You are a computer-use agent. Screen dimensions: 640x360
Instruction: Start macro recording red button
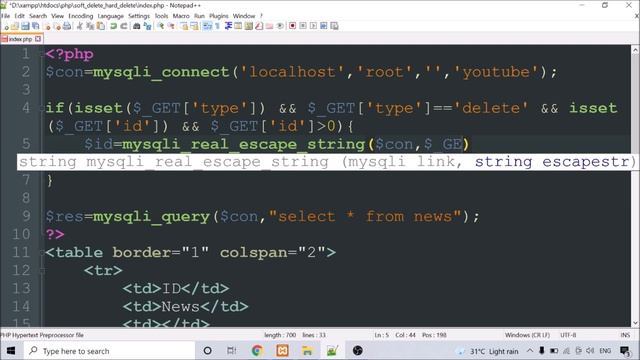coord(292,26)
